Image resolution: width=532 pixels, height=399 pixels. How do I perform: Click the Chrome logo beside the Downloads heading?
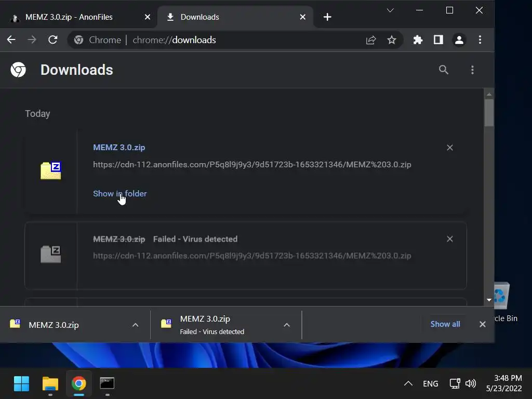click(x=18, y=70)
